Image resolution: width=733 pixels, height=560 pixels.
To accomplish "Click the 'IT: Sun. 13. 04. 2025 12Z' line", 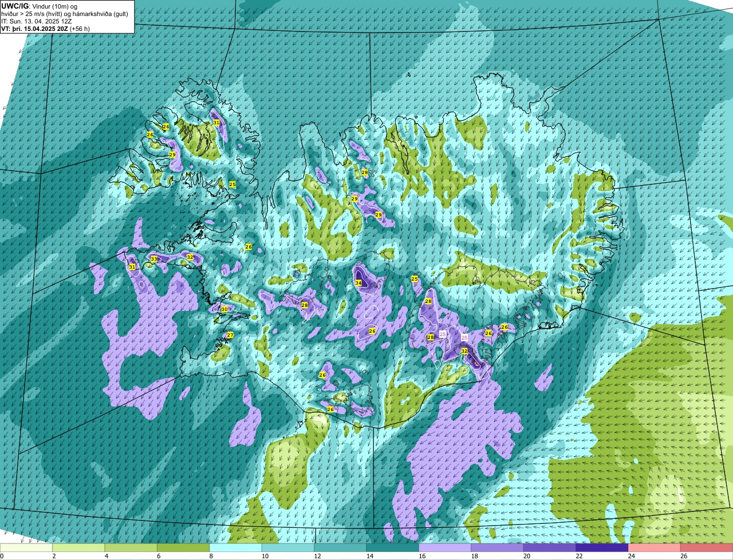I will click(36, 21).
